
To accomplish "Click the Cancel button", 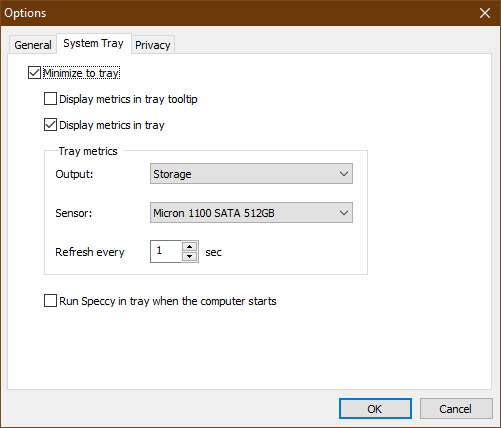I will 456,409.
